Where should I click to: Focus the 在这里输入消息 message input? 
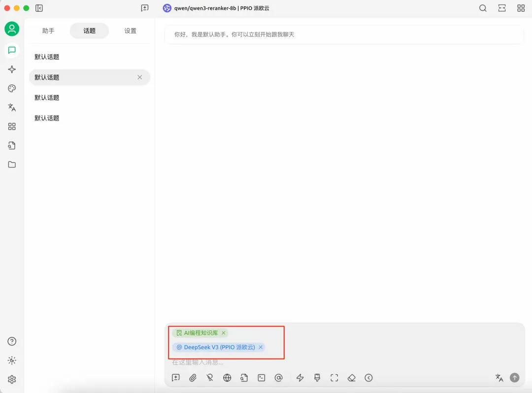coord(344,362)
